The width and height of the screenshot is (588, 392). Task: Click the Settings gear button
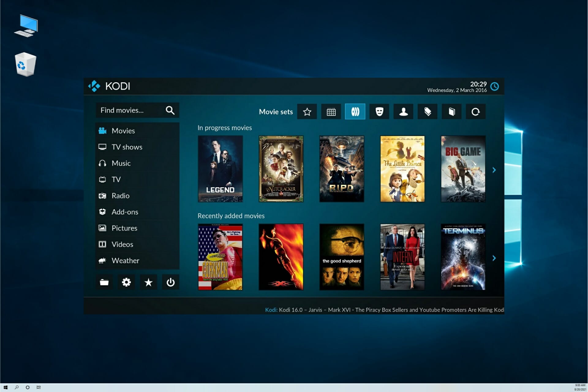click(x=126, y=282)
